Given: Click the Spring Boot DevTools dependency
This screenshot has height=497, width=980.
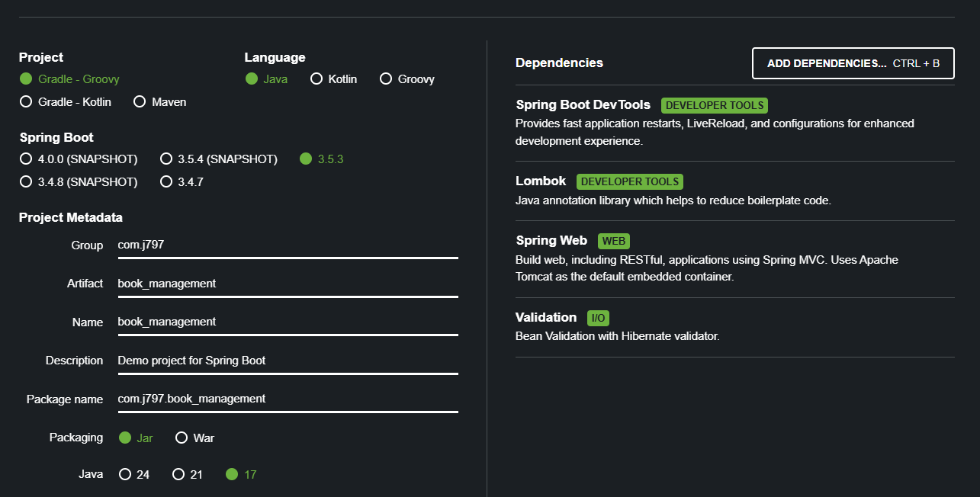Looking at the screenshot, I should click(583, 104).
